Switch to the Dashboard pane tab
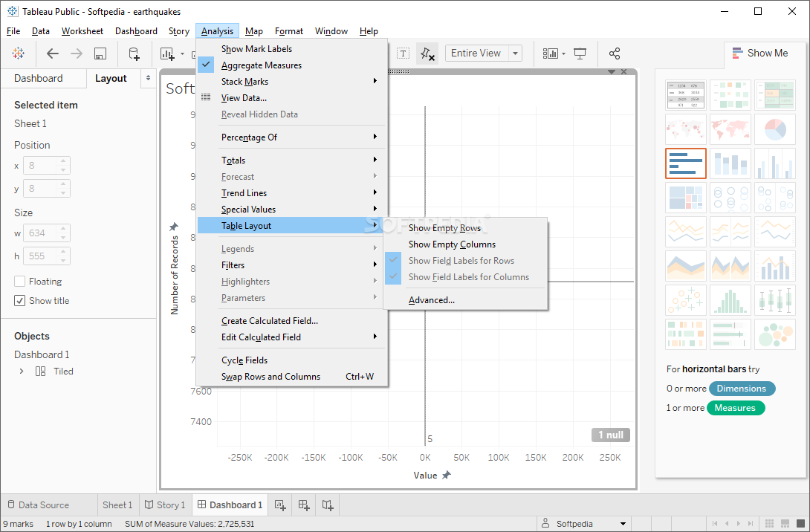This screenshot has width=810, height=532. [38, 78]
